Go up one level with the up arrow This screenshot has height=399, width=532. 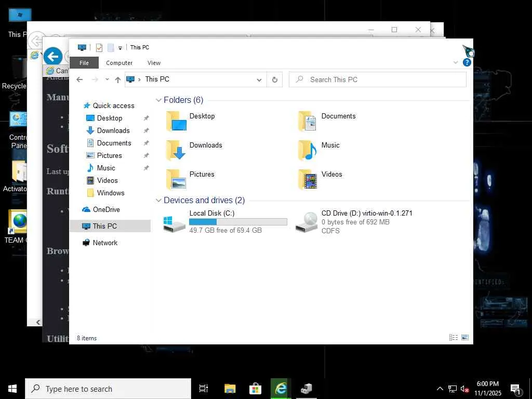pyautogui.click(x=118, y=79)
